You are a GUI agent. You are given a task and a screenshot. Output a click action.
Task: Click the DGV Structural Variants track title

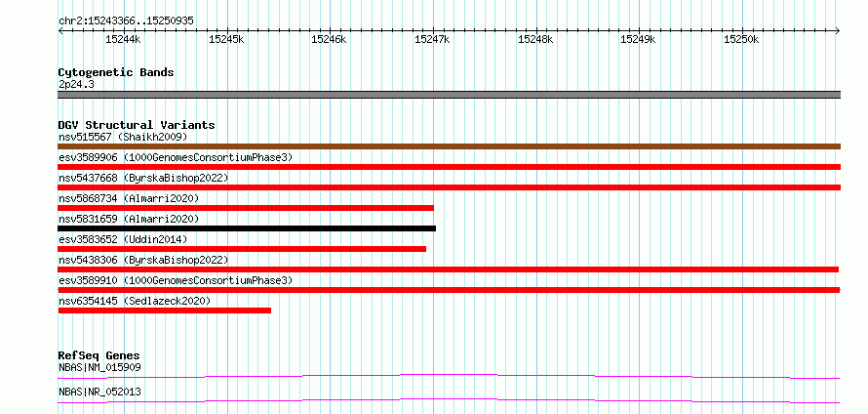coord(137,125)
